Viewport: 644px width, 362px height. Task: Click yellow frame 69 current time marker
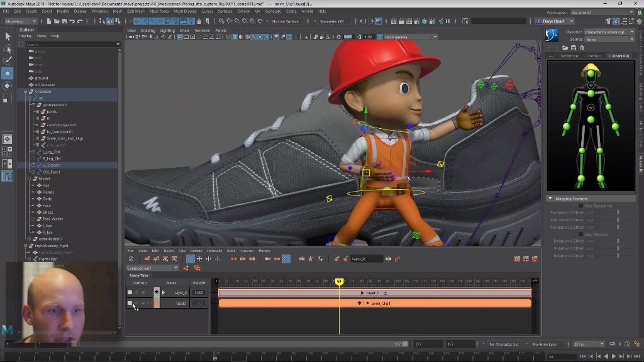[339, 282]
